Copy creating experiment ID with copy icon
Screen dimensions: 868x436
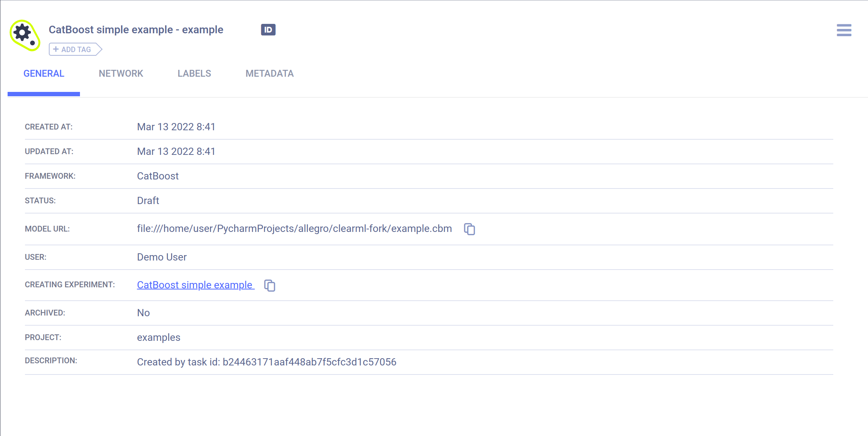pos(270,285)
